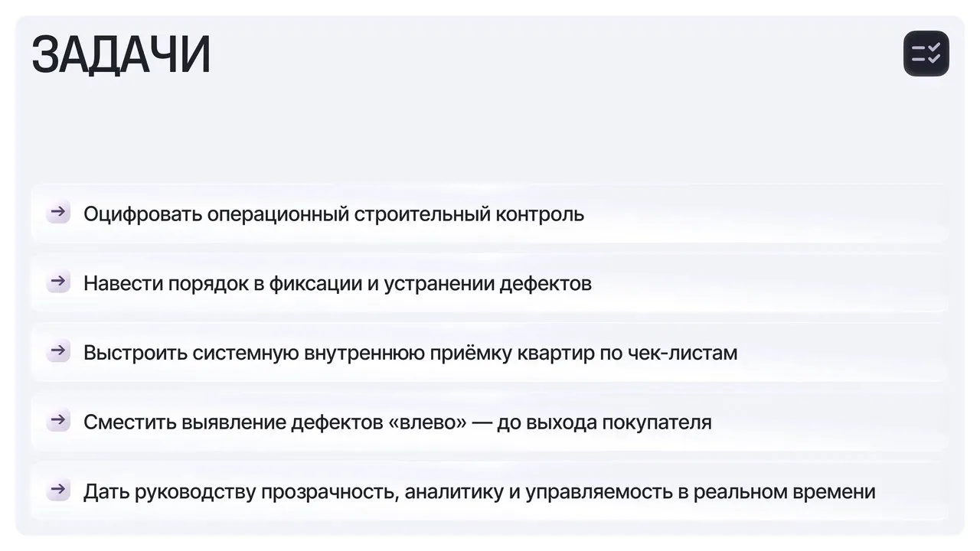Select arrow icon beside "Дать руководству прозрачность"

click(58, 490)
